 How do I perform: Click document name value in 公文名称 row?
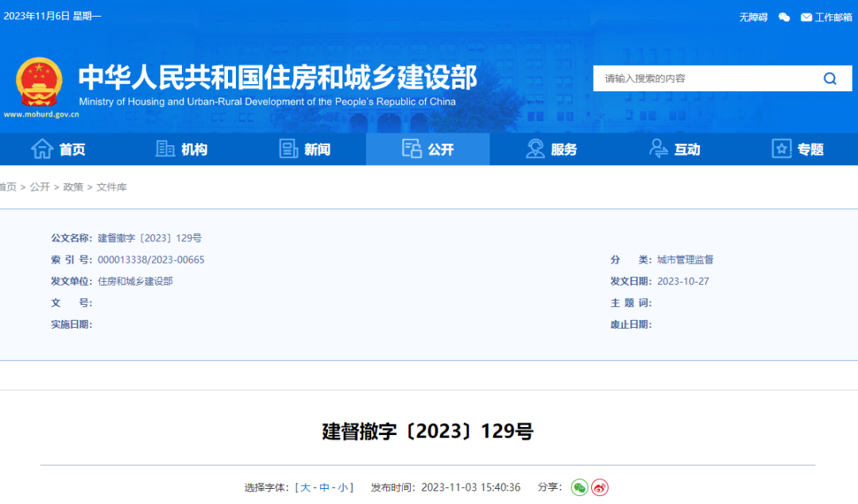(150, 238)
